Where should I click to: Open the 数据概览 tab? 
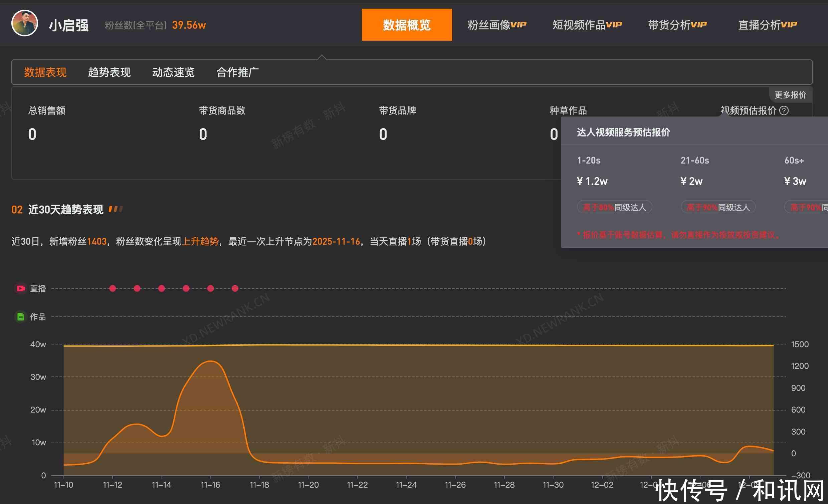click(407, 25)
